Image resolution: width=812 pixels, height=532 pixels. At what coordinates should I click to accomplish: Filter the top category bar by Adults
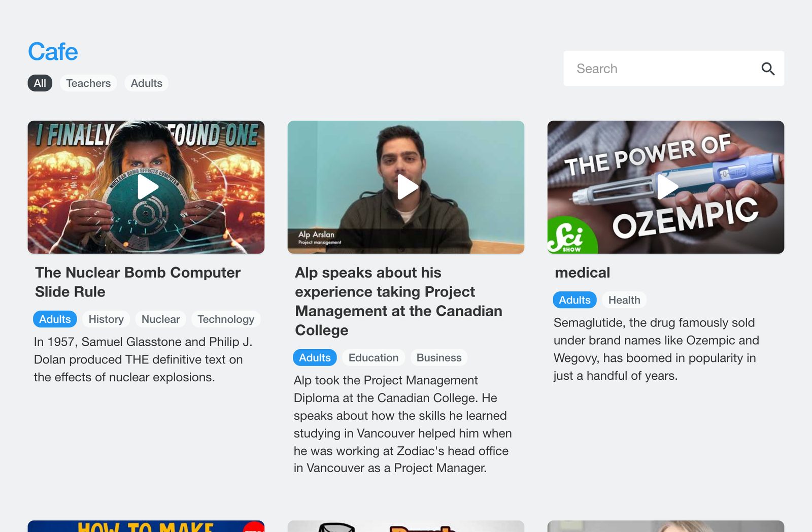click(x=147, y=83)
